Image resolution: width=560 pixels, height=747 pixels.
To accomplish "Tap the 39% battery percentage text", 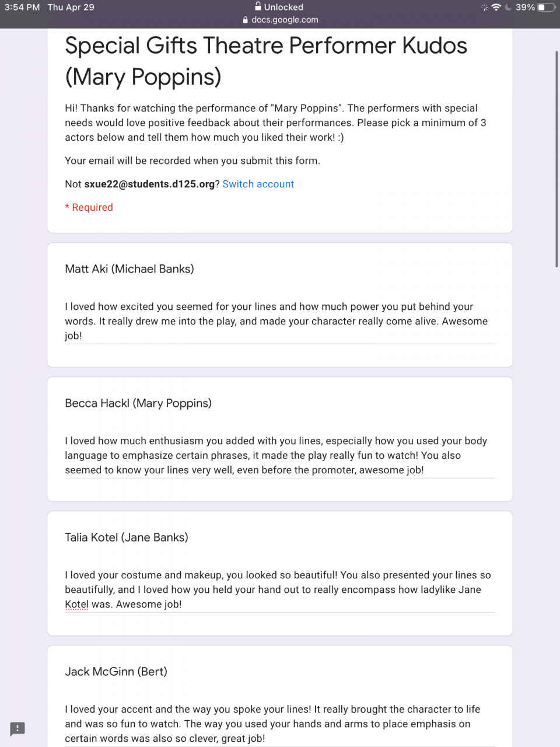I will pos(525,7).
